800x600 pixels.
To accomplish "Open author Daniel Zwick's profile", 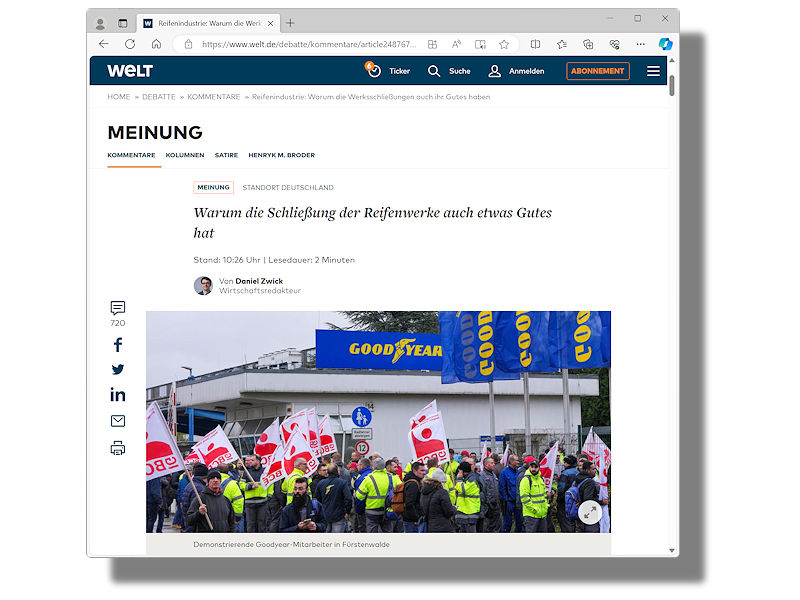I will [259, 281].
